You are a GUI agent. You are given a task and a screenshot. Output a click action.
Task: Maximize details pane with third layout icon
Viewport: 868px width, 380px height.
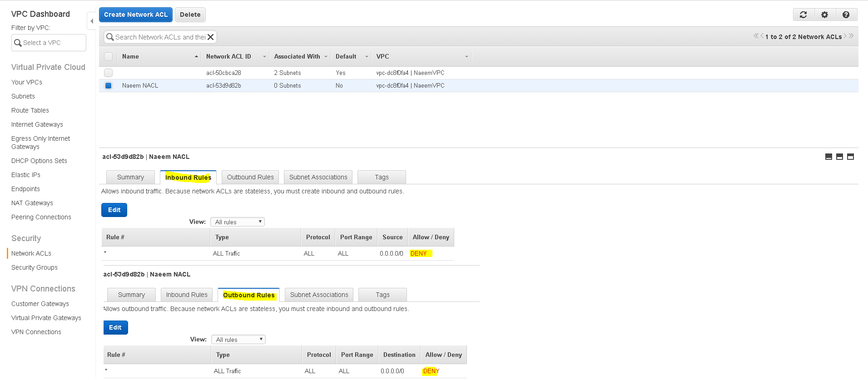[x=850, y=157]
